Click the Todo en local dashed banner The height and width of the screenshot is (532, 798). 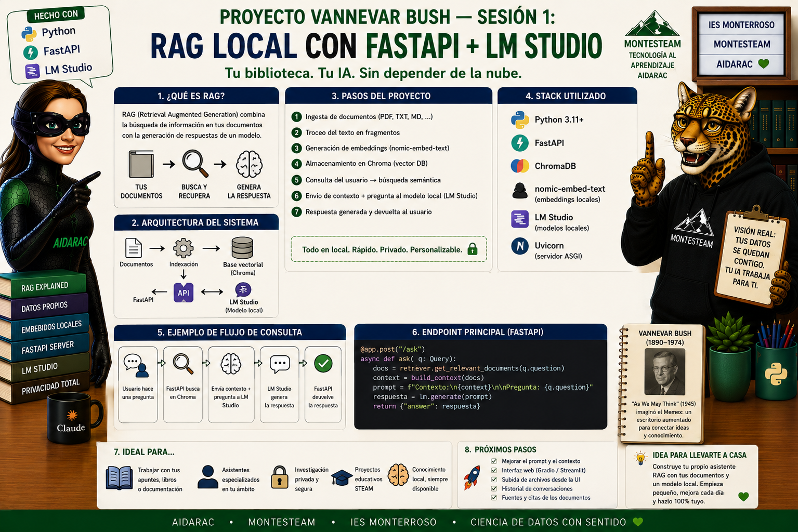[389, 249]
